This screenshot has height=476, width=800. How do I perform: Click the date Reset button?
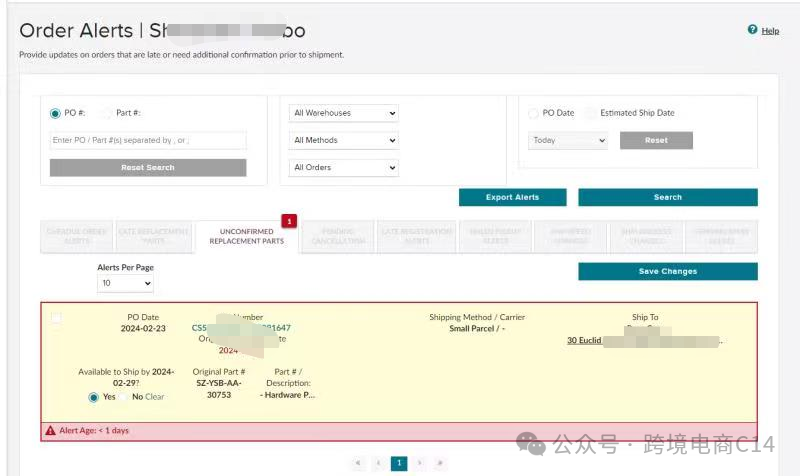pyautogui.click(x=656, y=140)
